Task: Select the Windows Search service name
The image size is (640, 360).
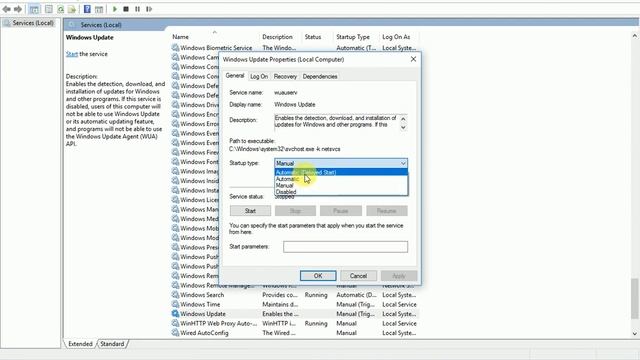Action: pos(202,295)
